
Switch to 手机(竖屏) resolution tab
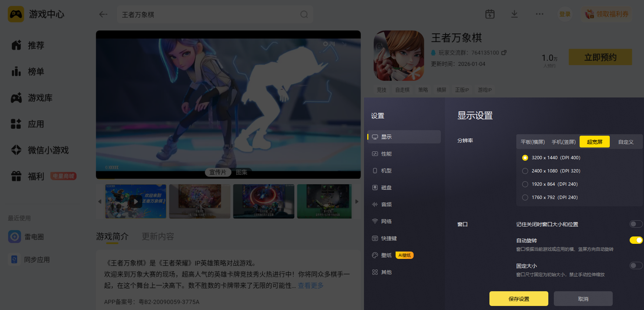[563, 142]
